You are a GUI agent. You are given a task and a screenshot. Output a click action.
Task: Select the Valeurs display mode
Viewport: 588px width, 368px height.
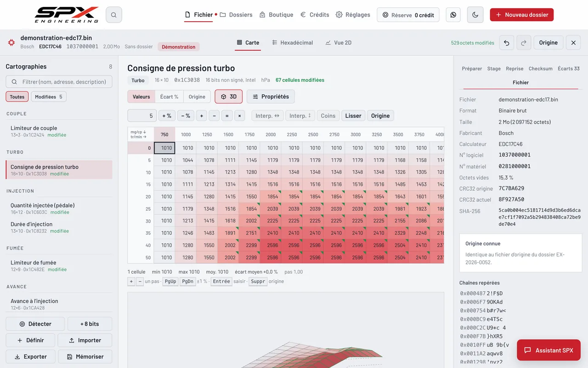point(141,97)
